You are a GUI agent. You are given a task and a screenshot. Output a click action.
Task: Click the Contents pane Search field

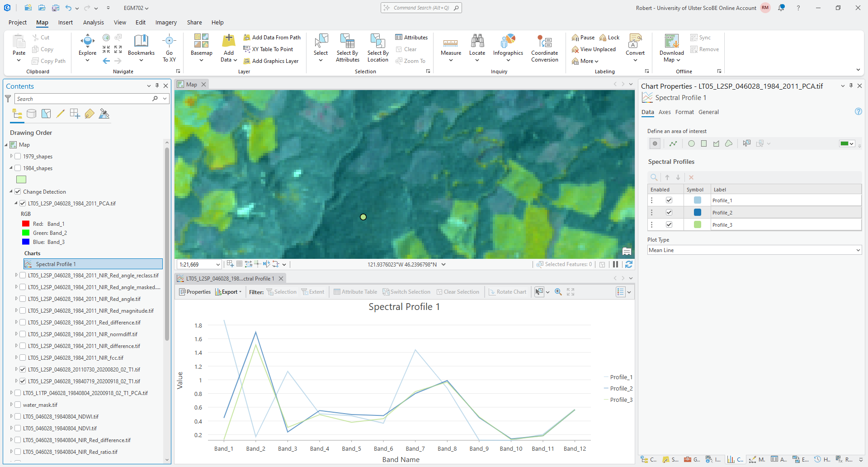click(84, 99)
